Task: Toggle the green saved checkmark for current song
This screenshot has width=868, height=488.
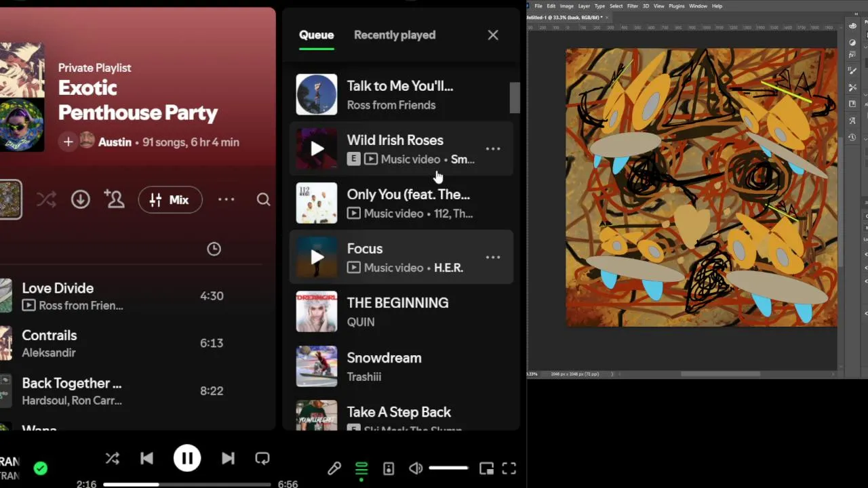Action: coord(41,468)
